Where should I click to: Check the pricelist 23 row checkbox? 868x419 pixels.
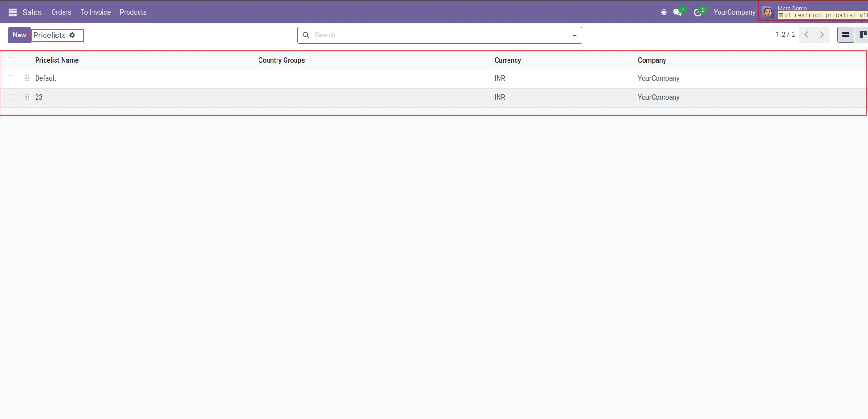[11, 97]
